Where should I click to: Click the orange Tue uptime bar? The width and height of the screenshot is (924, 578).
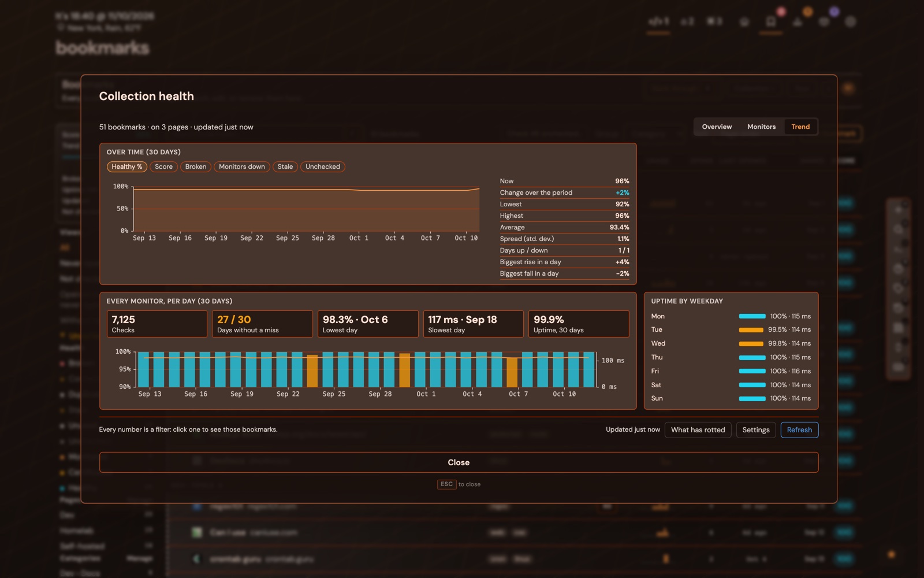(751, 330)
